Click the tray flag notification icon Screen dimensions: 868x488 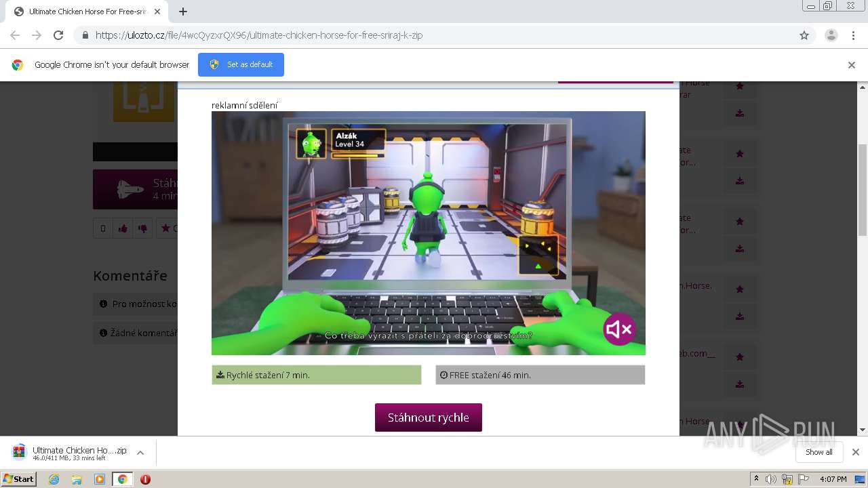(803, 479)
